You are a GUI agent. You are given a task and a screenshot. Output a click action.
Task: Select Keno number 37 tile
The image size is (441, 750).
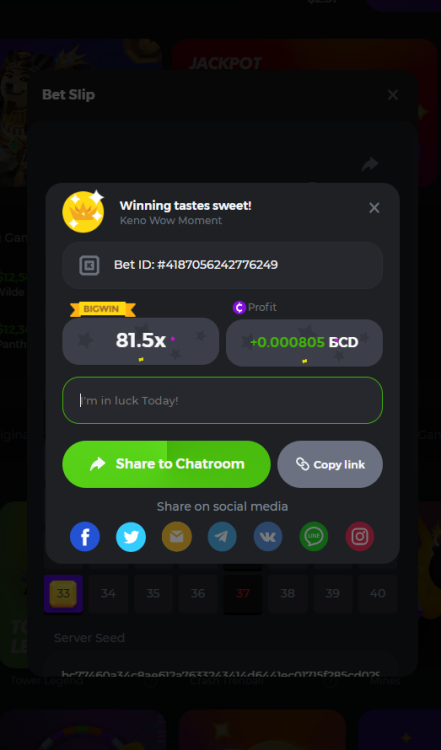[243, 594]
